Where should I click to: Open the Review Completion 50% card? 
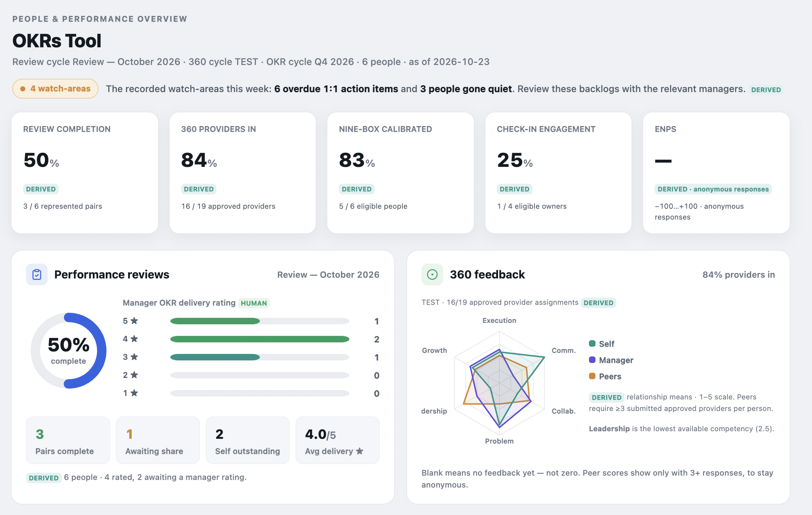pyautogui.click(x=85, y=173)
